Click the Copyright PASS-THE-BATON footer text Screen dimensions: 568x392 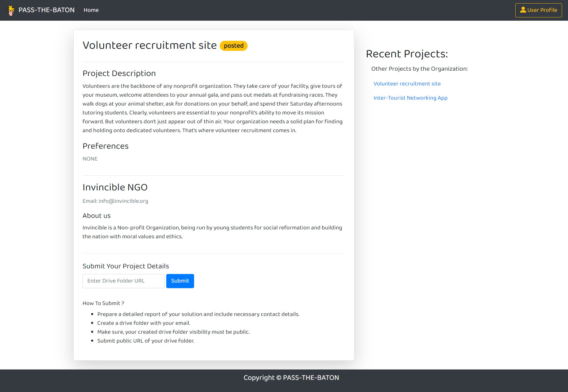291,378
